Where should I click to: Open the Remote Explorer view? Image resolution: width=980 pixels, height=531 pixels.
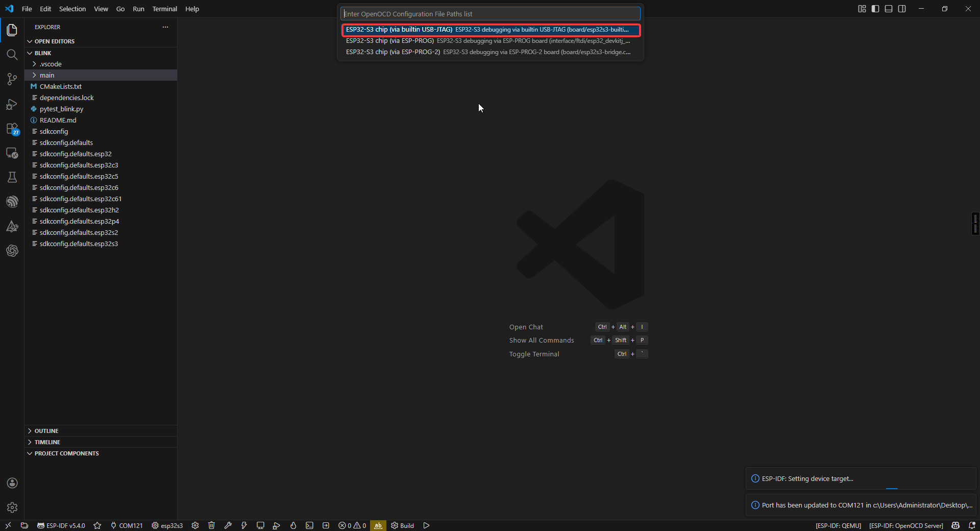click(12, 153)
